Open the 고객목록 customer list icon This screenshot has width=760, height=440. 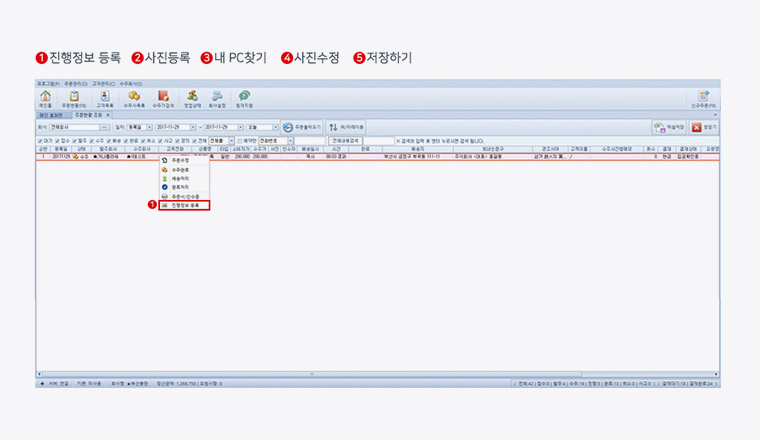[104, 97]
